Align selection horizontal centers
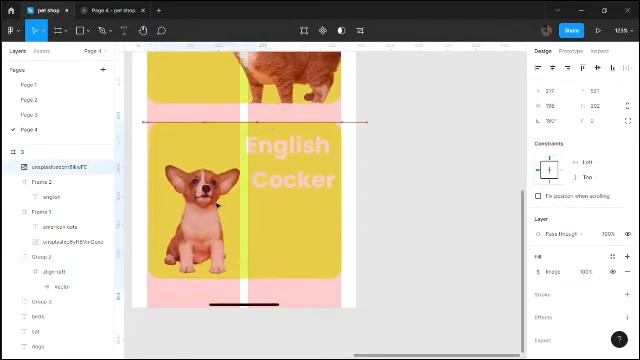The image size is (640, 360). tap(553, 68)
